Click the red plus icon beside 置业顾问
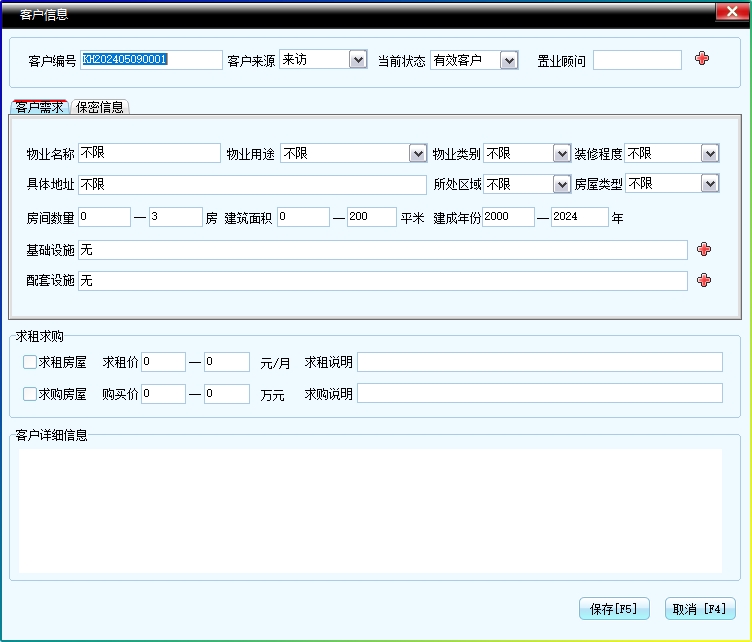This screenshot has height=642, width=752. pyautogui.click(x=702, y=59)
